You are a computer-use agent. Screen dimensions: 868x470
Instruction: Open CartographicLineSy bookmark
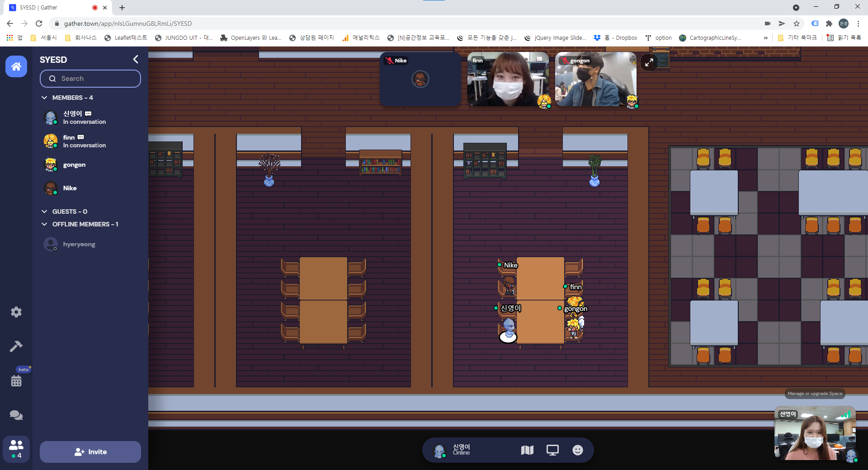[x=710, y=38]
